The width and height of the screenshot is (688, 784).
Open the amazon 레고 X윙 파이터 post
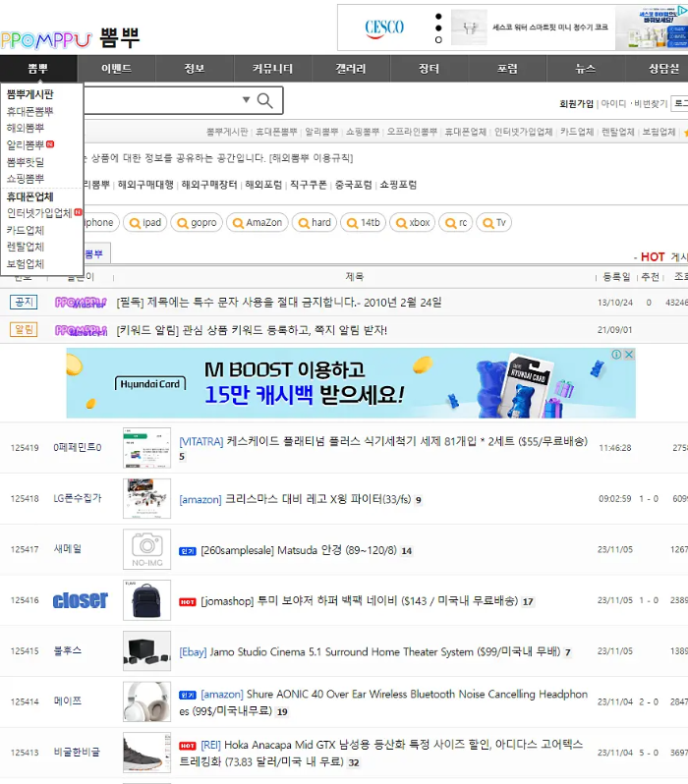coord(295,499)
